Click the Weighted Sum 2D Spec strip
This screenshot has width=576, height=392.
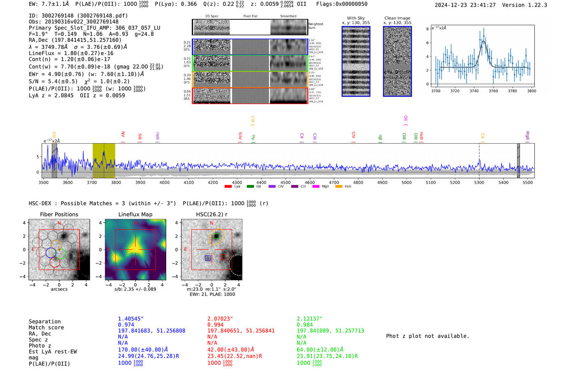click(x=211, y=27)
